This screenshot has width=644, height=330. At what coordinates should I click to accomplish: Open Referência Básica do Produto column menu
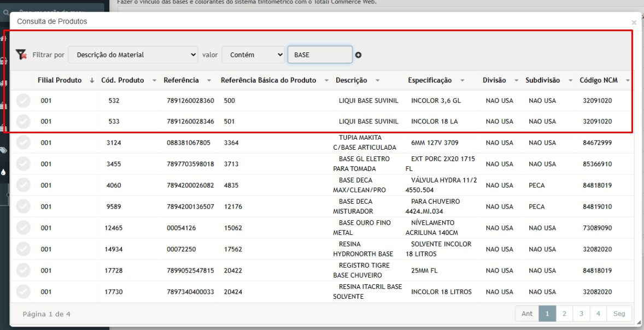[x=326, y=80]
